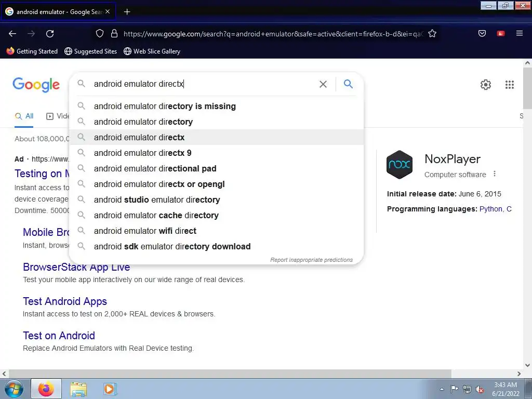Open the 'Test on Android' link
Viewport: 532px width, 399px height.
point(59,336)
